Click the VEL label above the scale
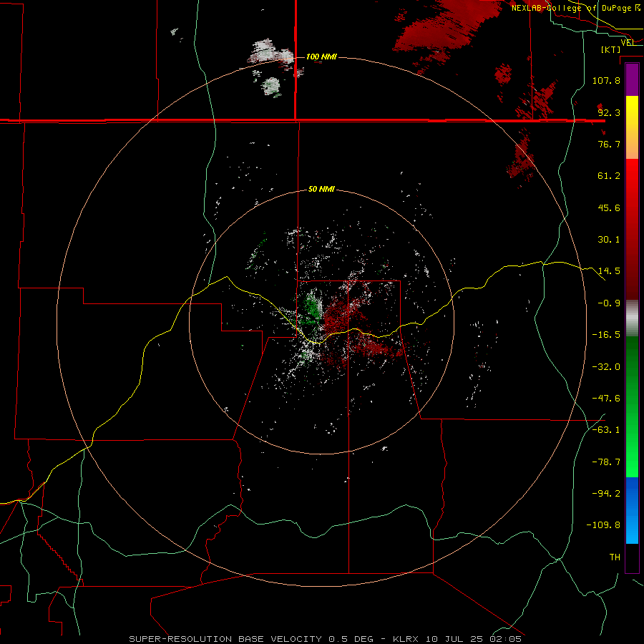Viewport: 644px width, 644px height. [628, 42]
